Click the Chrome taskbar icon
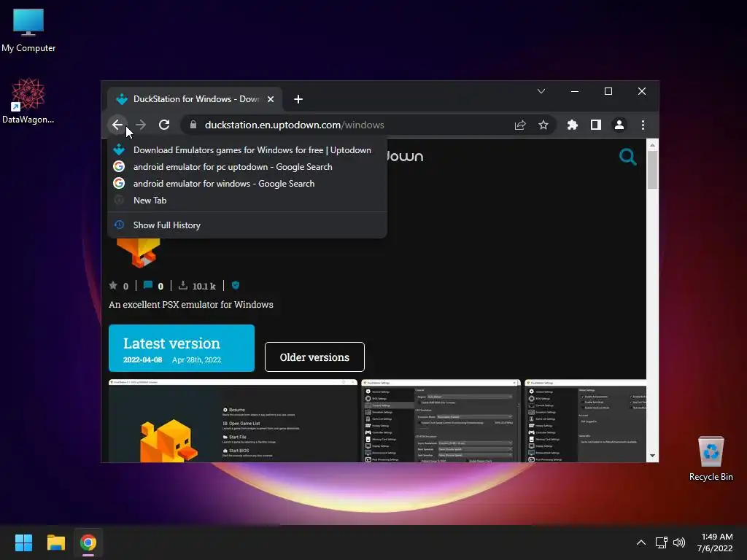Screen dimensions: 747x560 coord(88,542)
